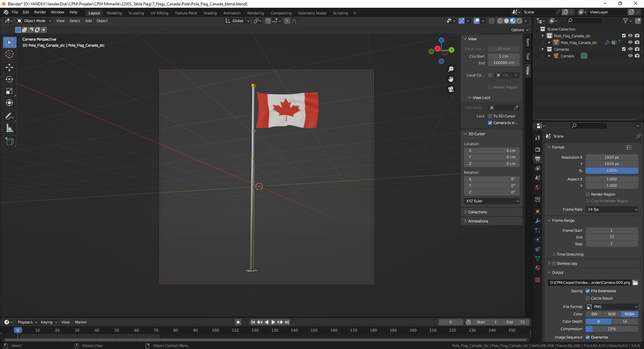Pick the Transform tool
The width and height of the screenshot is (644, 349).
(9, 103)
